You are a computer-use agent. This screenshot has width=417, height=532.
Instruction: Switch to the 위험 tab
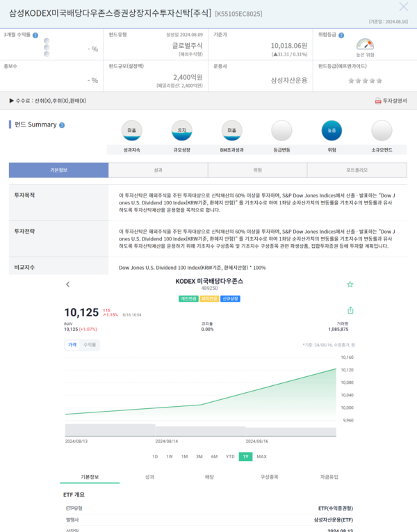tap(258, 170)
